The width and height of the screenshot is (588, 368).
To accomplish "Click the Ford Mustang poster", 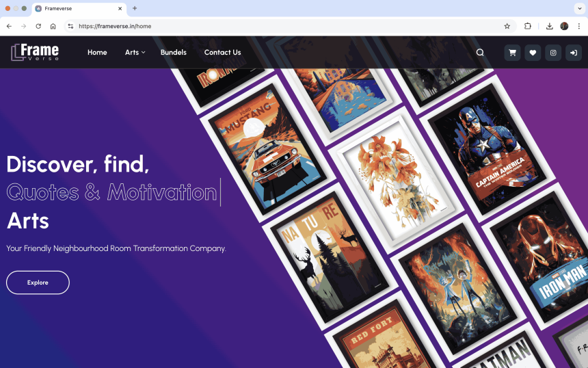I will pyautogui.click(x=267, y=147).
